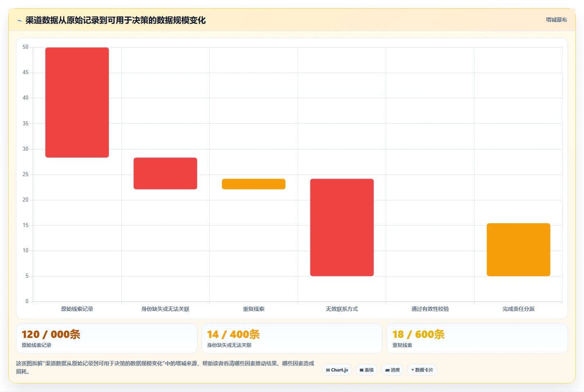Viewport: 584px width, 392px height.
Task: Click the chart title 渠道数据从原始记录到可用于决策的数据规模变化
Action: point(115,20)
